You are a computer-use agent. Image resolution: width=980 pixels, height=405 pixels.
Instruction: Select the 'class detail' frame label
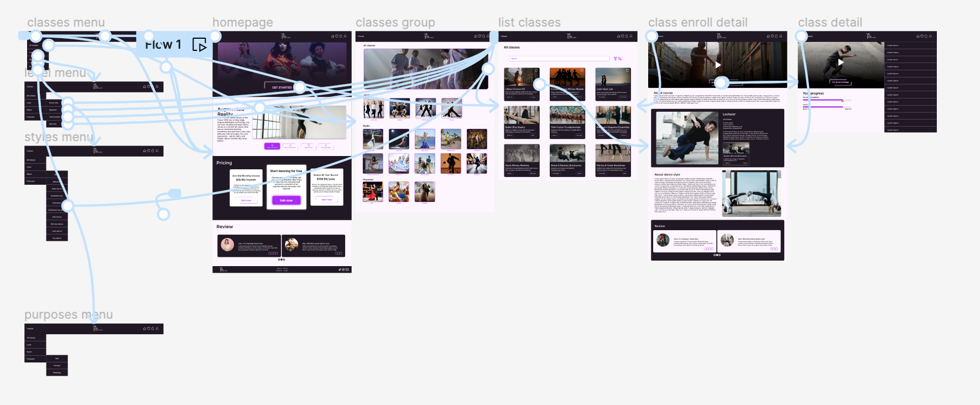830,23
